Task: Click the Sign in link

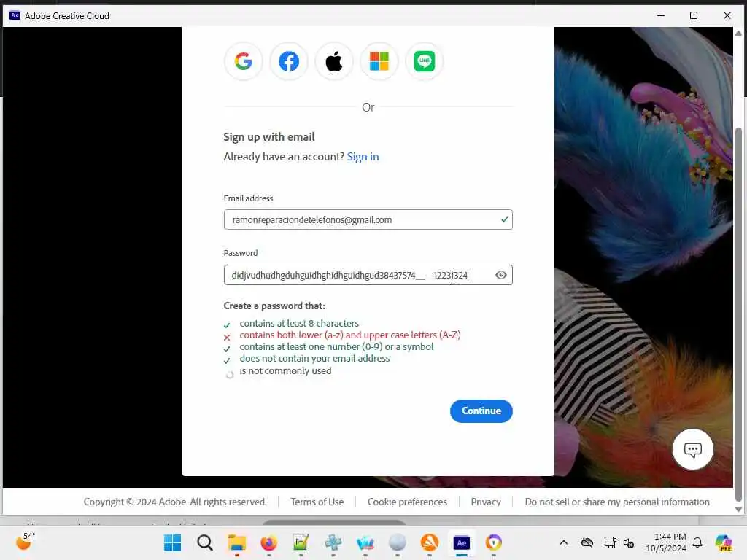Action: click(x=363, y=157)
